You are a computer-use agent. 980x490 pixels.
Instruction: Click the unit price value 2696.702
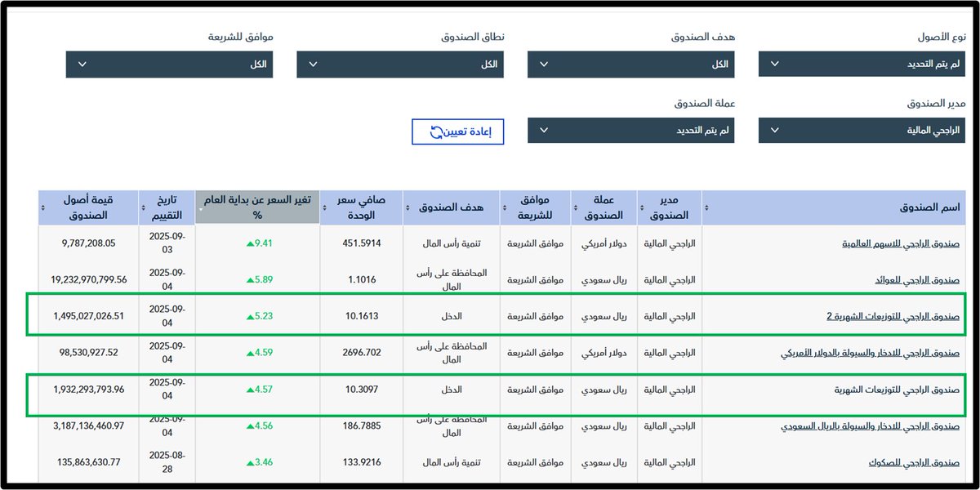361,354
